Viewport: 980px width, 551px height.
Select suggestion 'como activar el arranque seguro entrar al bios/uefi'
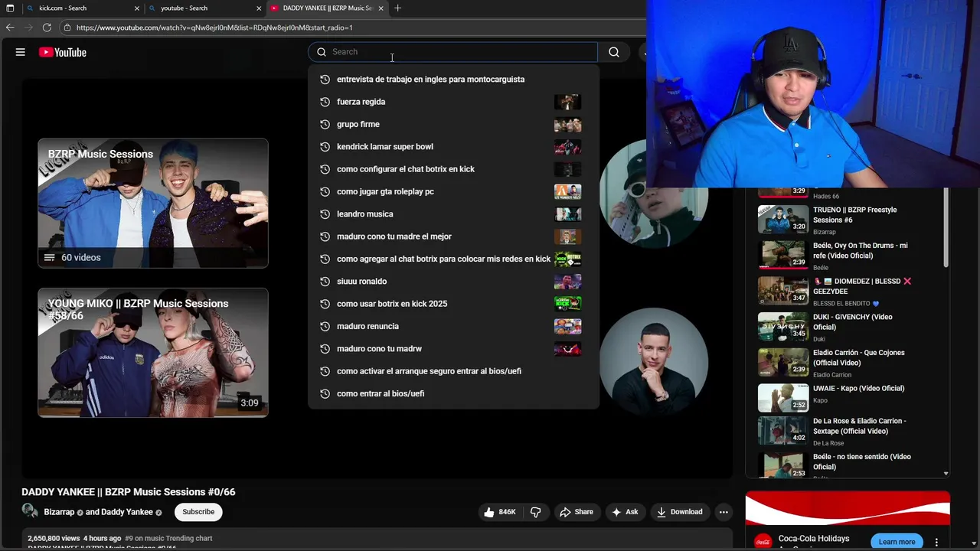[453, 371]
